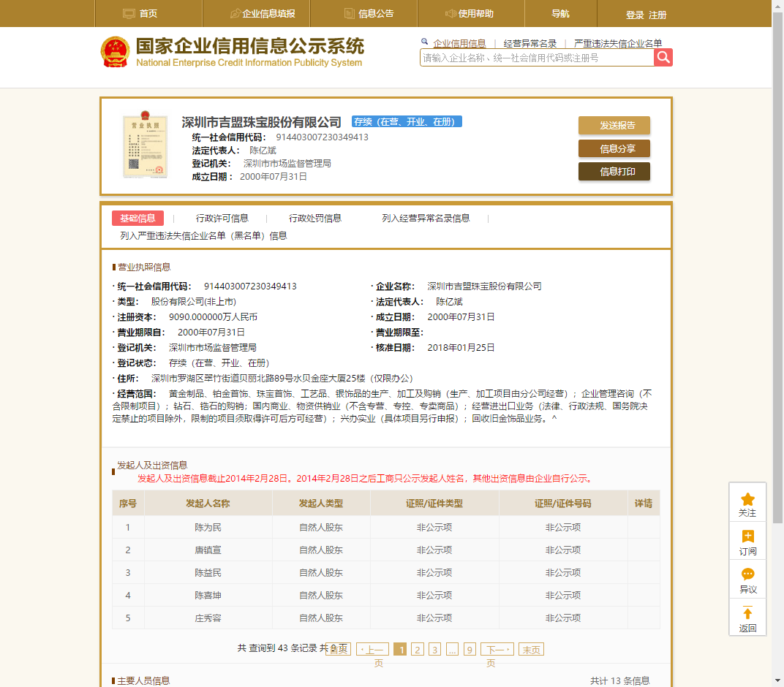Click the national emblem site logo
This screenshot has height=687, width=784.
pyautogui.click(x=115, y=52)
